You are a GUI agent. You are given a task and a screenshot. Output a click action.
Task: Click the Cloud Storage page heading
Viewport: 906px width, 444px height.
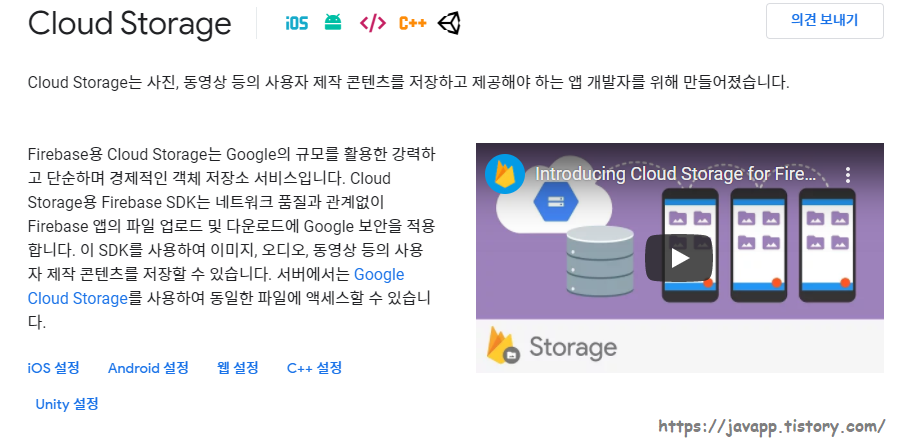[x=129, y=24]
